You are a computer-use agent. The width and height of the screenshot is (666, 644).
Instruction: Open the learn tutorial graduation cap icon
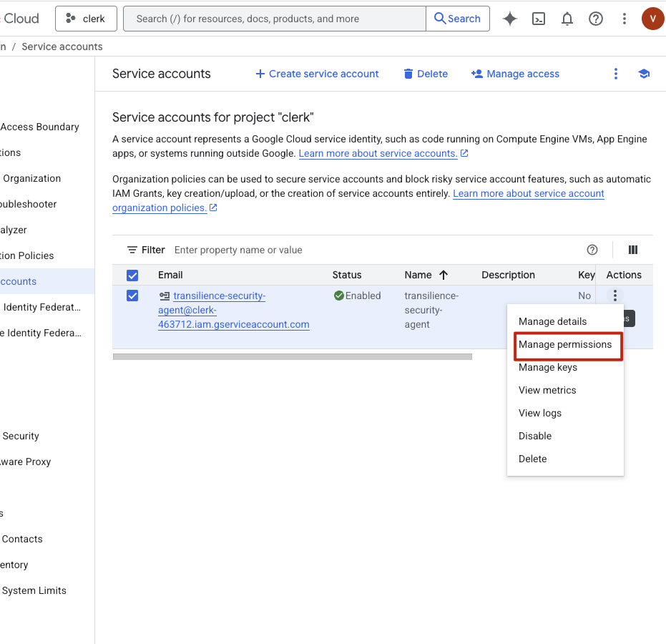click(x=644, y=74)
